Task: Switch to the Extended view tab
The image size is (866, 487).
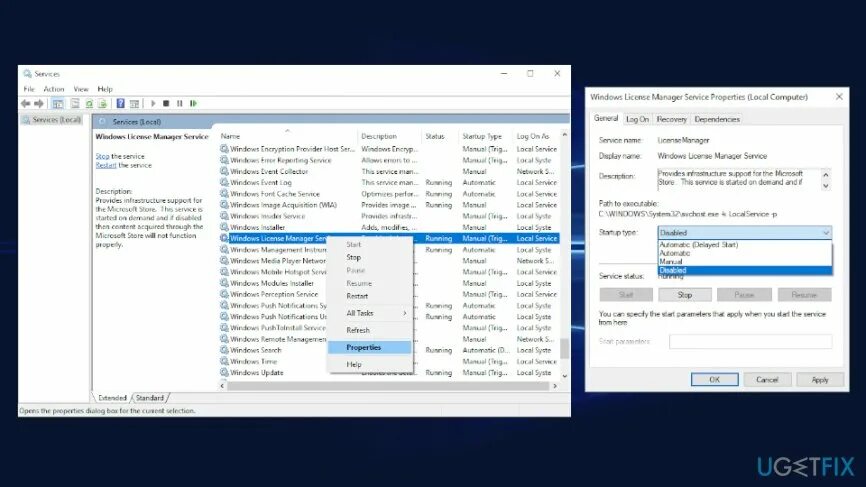Action: click(x=112, y=398)
